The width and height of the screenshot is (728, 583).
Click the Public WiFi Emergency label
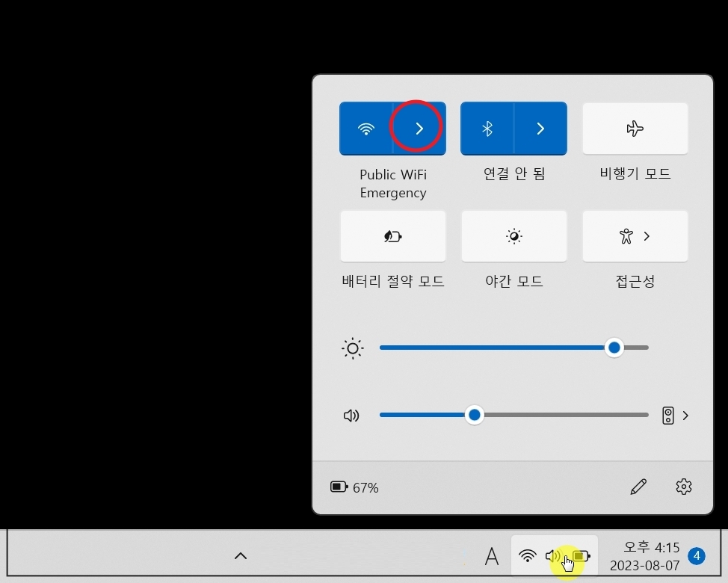(393, 183)
